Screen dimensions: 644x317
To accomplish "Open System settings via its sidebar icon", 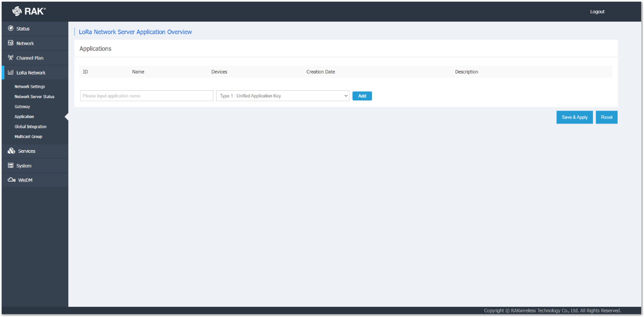I will click(11, 165).
